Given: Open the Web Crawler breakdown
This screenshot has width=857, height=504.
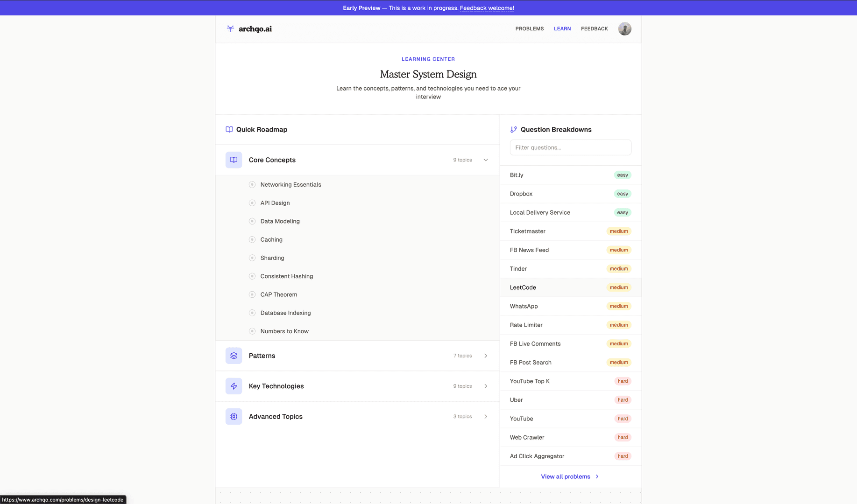Looking at the screenshot, I should (570, 437).
